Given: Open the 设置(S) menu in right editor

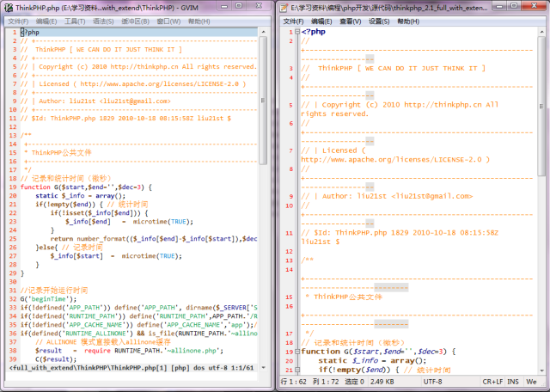Looking at the screenshot, I should (x=379, y=21).
